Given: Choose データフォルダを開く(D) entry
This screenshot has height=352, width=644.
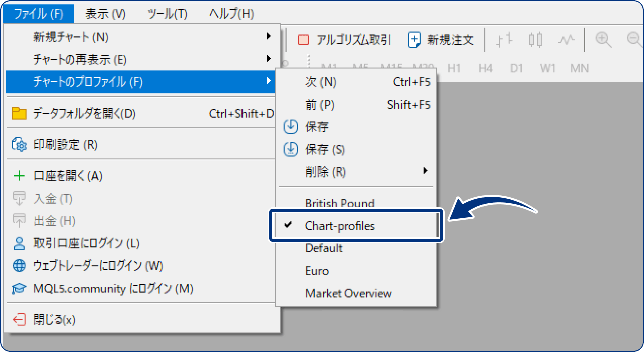Looking at the screenshot, I should pyautogui.click(x=141, y=114).
